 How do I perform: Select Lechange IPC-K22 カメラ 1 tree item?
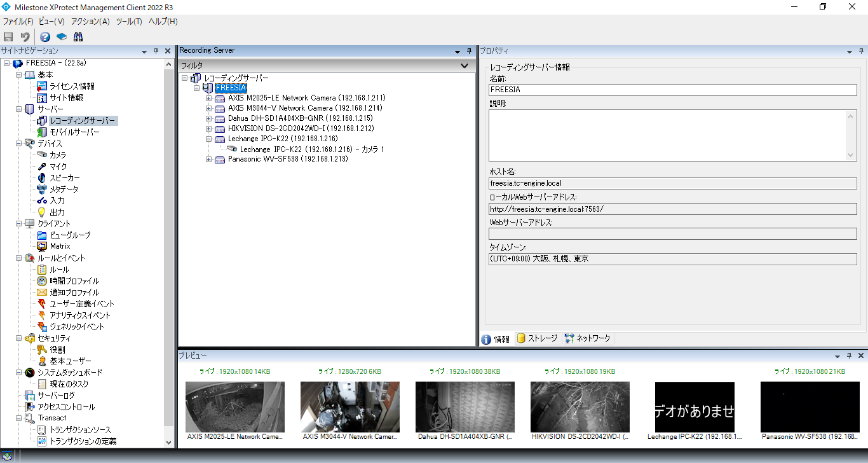[x=312, y=149]
